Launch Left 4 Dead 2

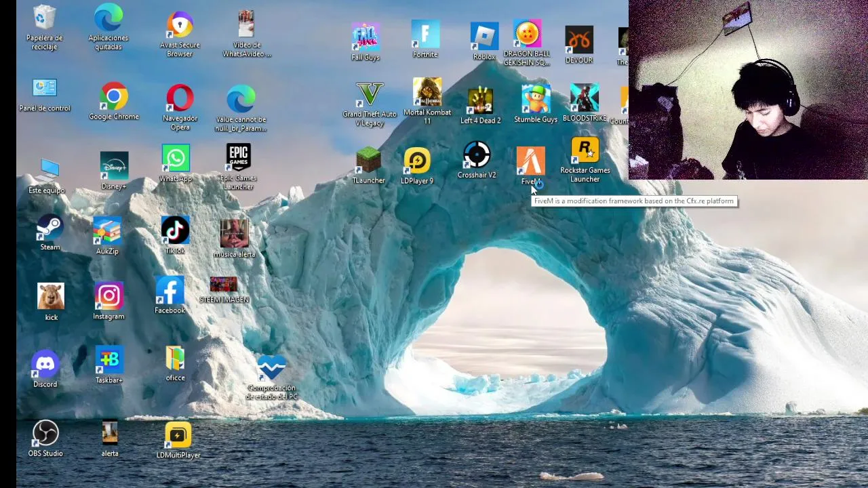480,105
